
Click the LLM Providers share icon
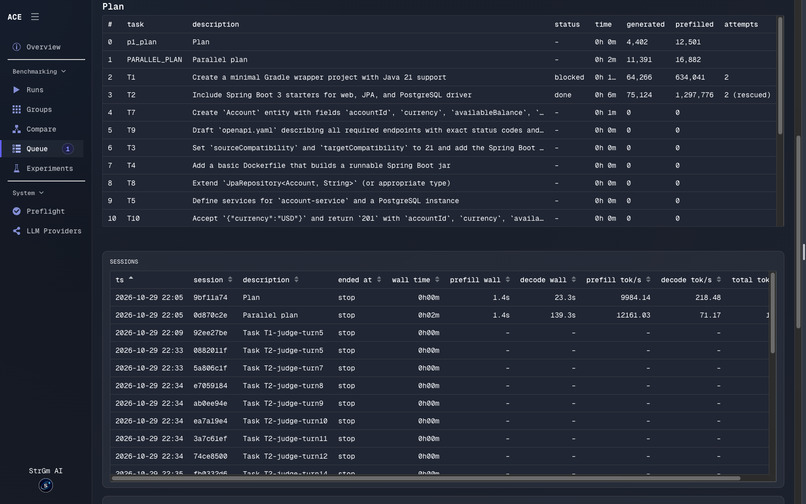click(x=16, y=231)
